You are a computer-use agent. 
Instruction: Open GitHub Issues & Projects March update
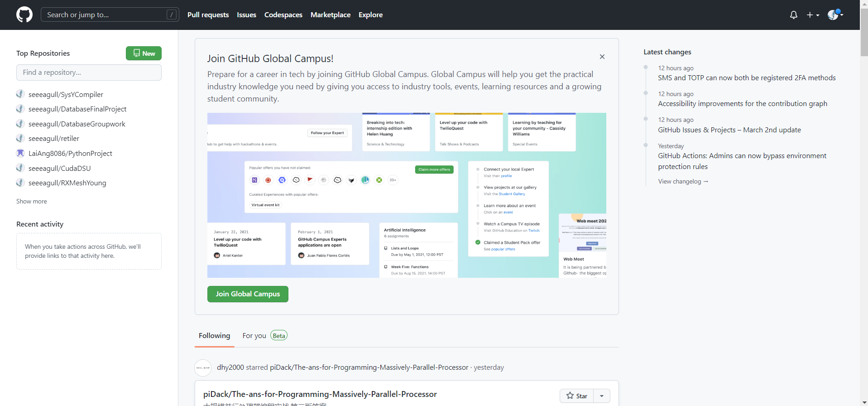pyautogui.click(x=729, y=130)
